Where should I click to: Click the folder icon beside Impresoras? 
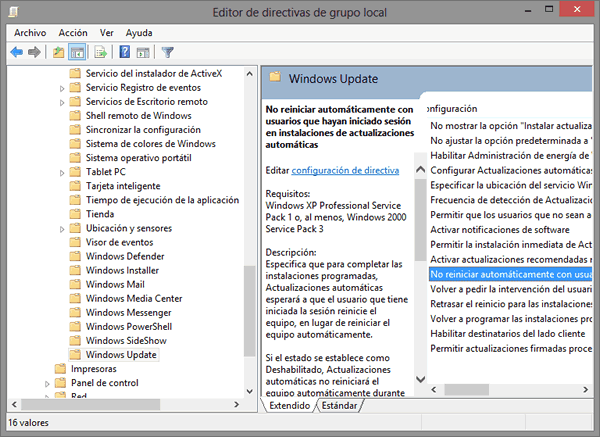pyautogui.click(x=60, y=369)
